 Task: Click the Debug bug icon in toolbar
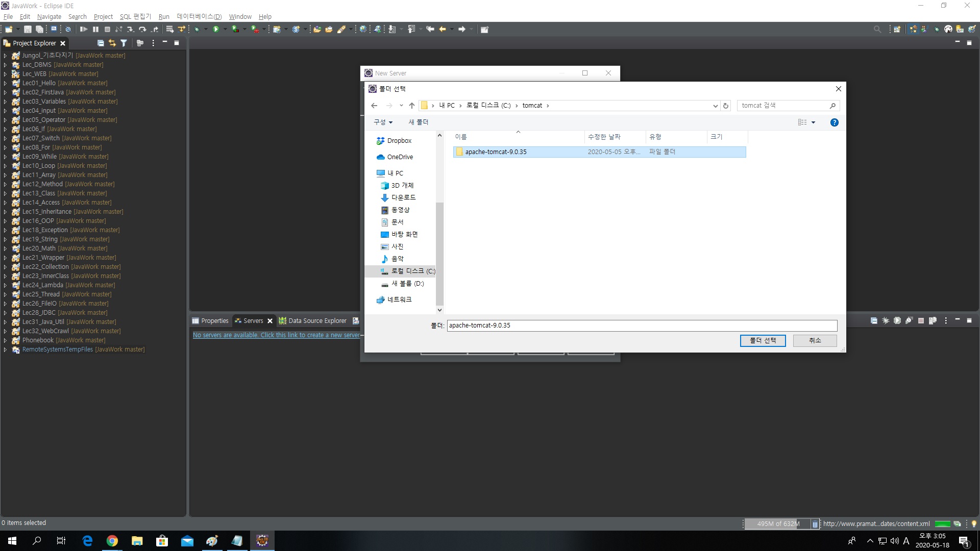click(197, 30)
